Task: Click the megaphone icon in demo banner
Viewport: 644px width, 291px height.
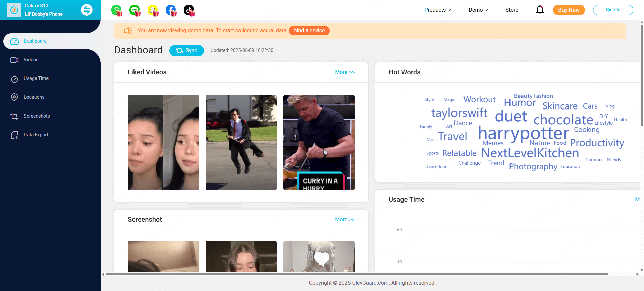Action: [x=128, y=31]
